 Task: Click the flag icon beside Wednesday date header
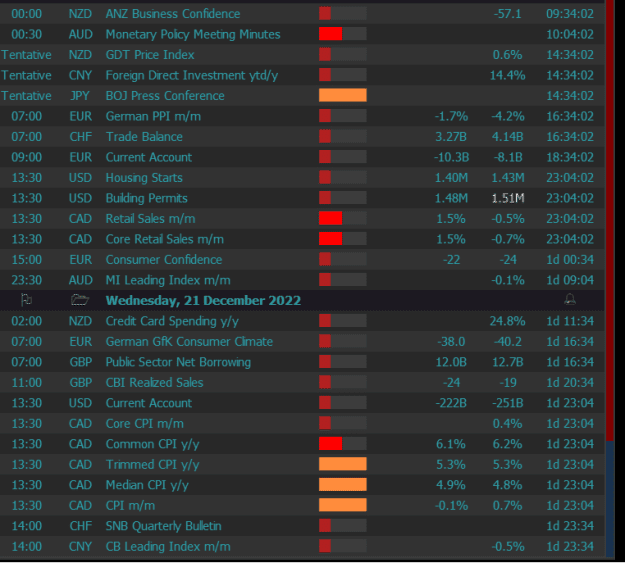26,300
